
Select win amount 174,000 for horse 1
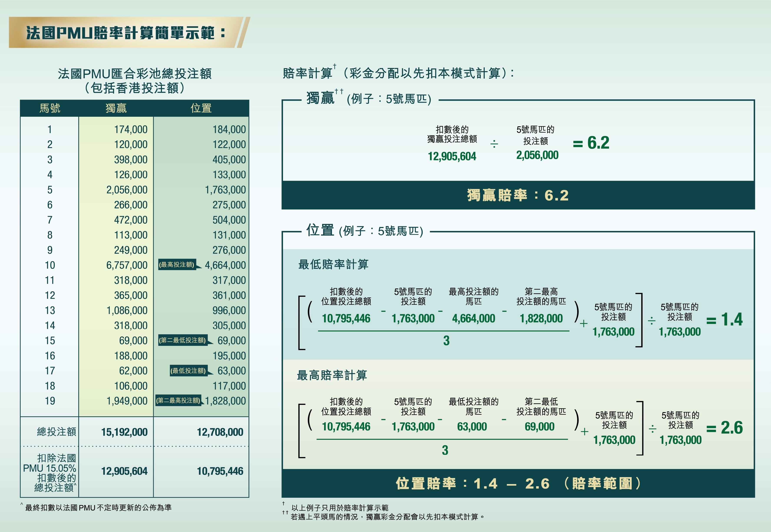131,129
